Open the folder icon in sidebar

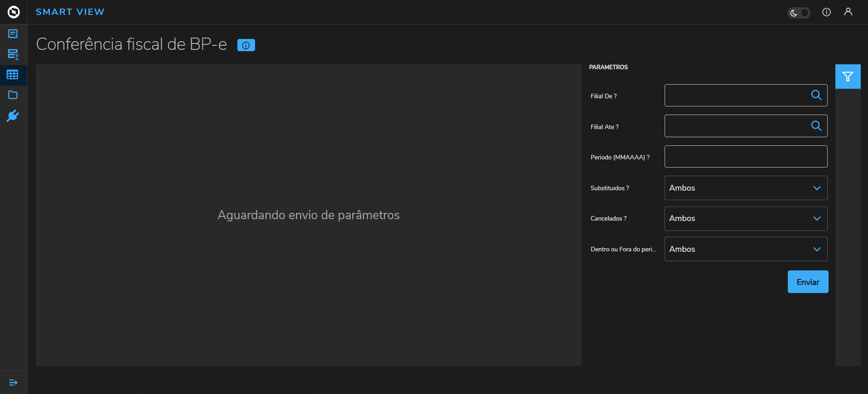pyautogui.click(x=13, y=95)
